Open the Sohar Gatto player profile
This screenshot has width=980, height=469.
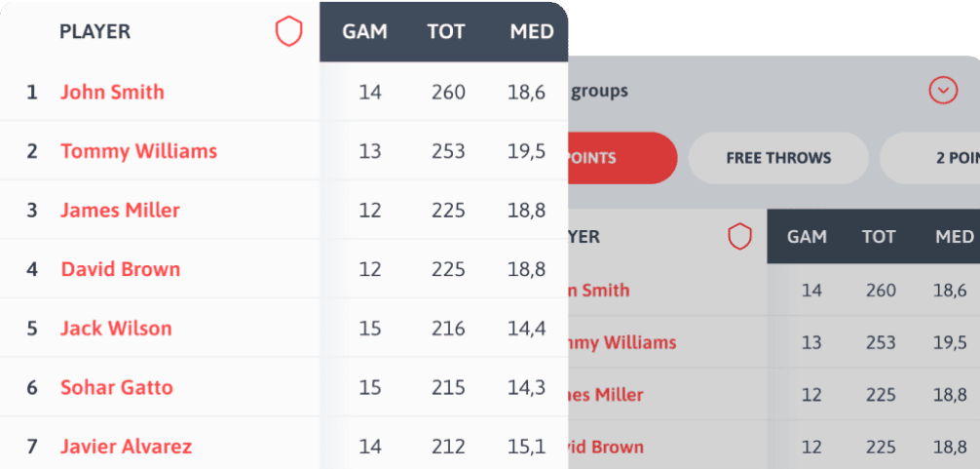(117, 387)
